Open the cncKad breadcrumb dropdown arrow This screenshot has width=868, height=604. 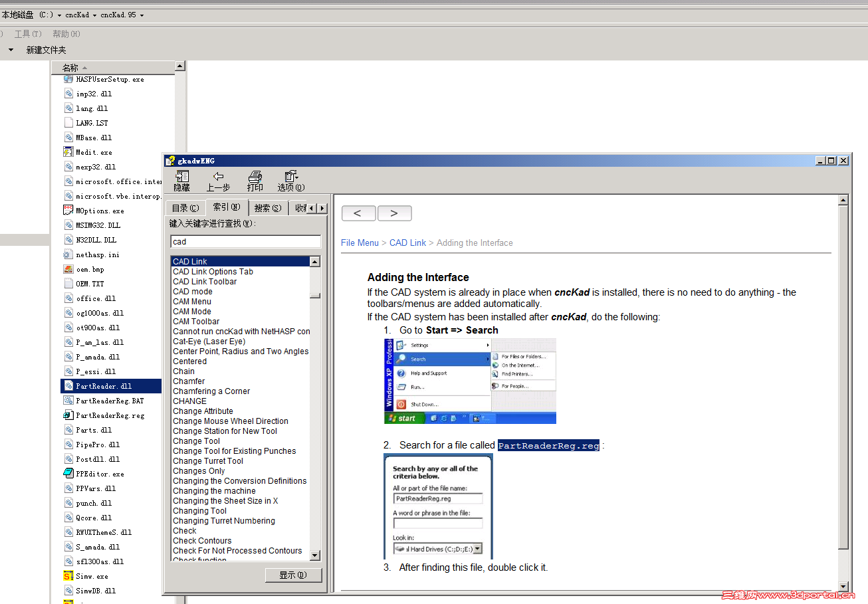point(94,15)
